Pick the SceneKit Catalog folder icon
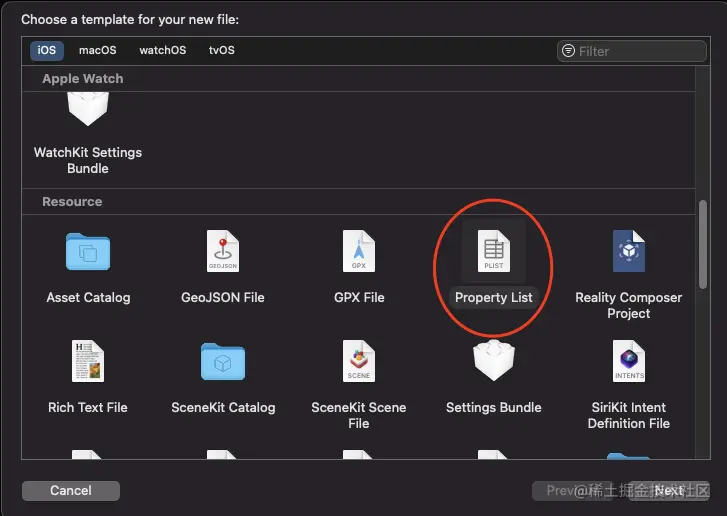The width and height of the screenshot is (727, 516). (223, 361)
